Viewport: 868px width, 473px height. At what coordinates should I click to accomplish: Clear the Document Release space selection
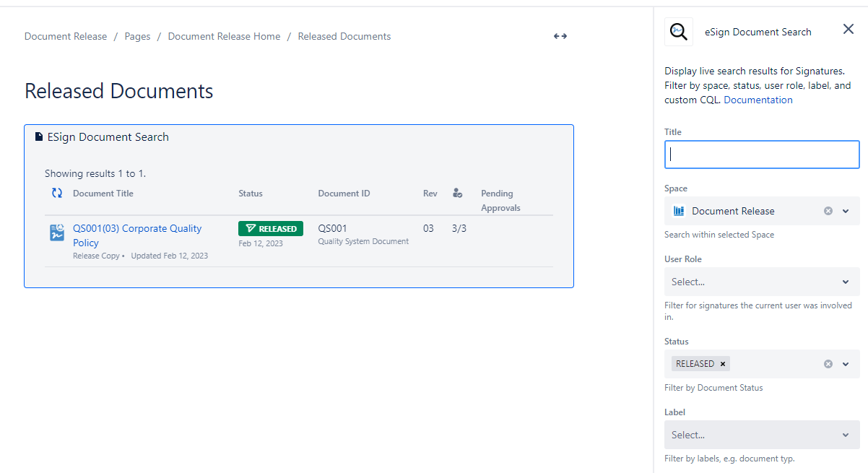tap(828, 211)
